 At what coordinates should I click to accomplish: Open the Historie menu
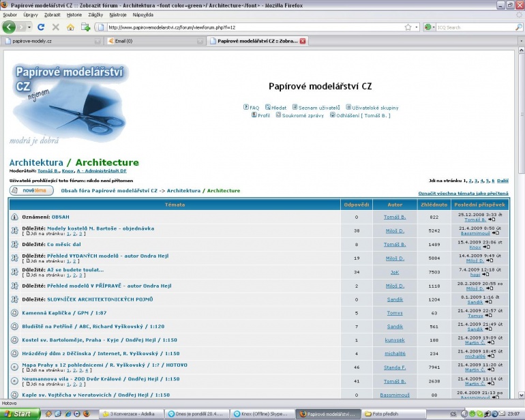coord(74,15)
